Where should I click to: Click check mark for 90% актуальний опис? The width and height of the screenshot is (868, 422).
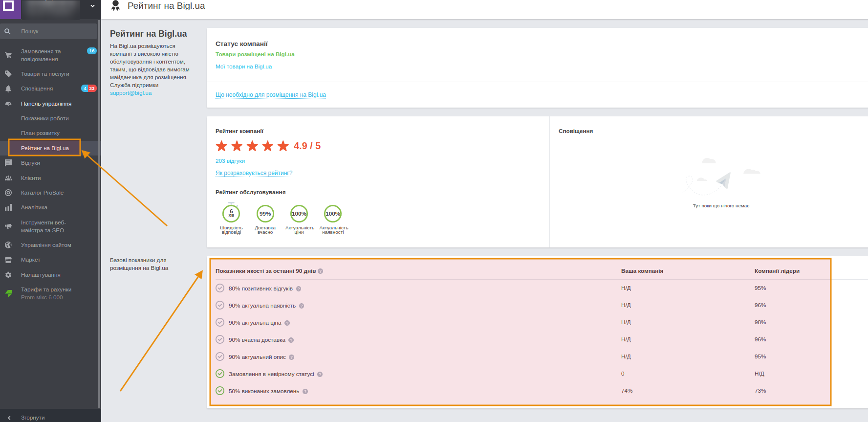(220, 356)
